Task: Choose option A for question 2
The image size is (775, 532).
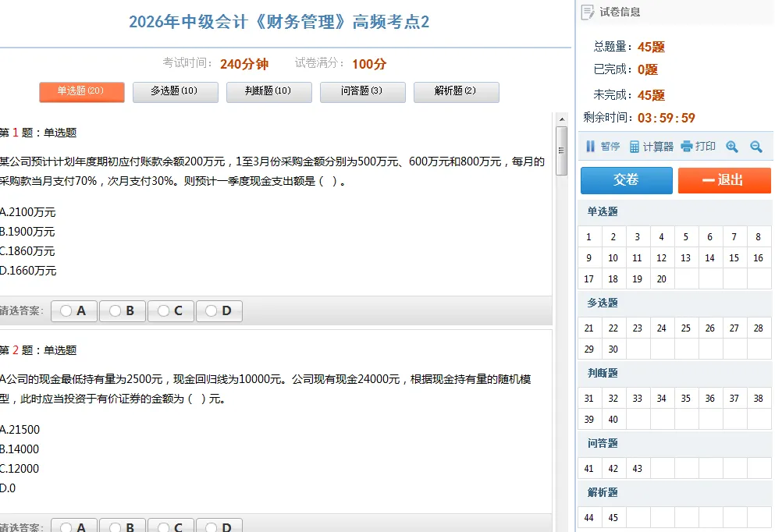Action: (x=74, y=527)
